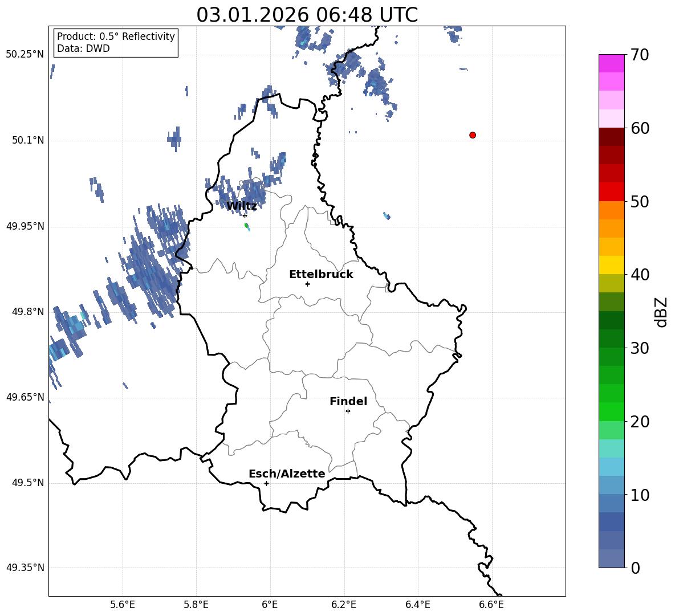Click the 50.1°N latitude label
Image resolution: width=675 pixels, height=616 pixels.
[27, 140]
